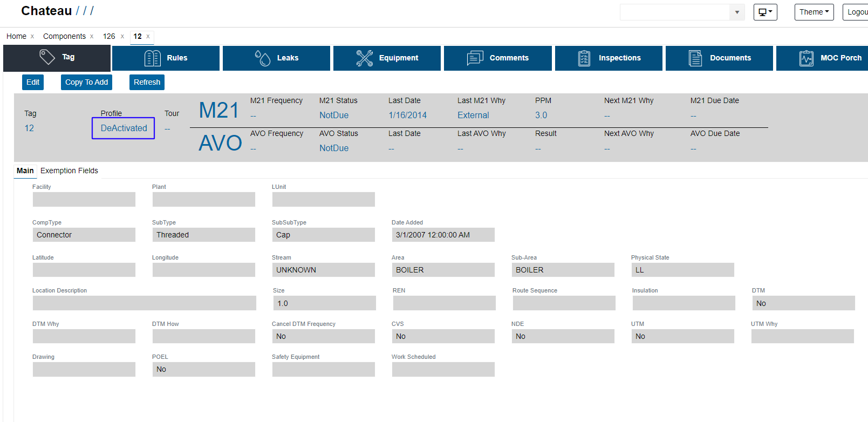Click the Chateau title
This screenshot has height=422, width=868.
[46, 11]
